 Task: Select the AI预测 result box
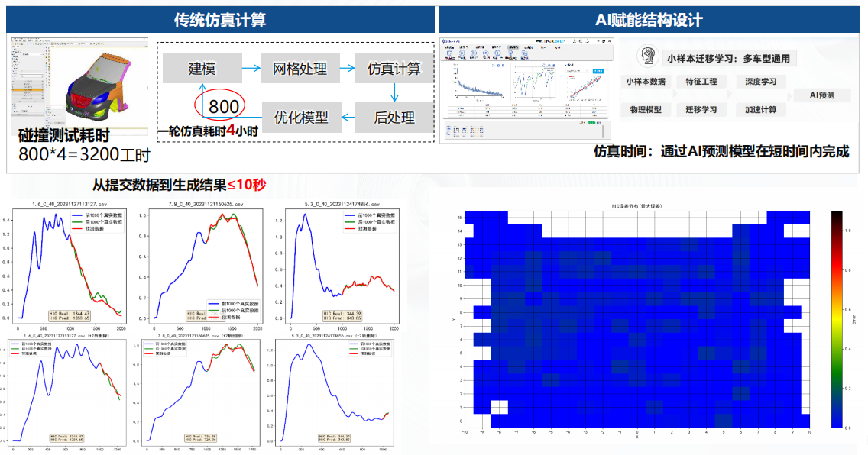point(822,95)
